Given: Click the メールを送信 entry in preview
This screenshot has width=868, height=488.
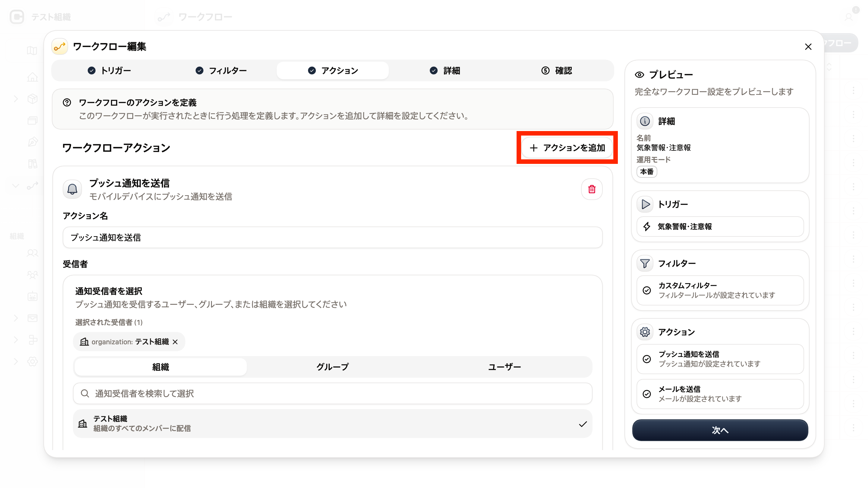Looking at the screenshot, I should (x=720, y=394).
